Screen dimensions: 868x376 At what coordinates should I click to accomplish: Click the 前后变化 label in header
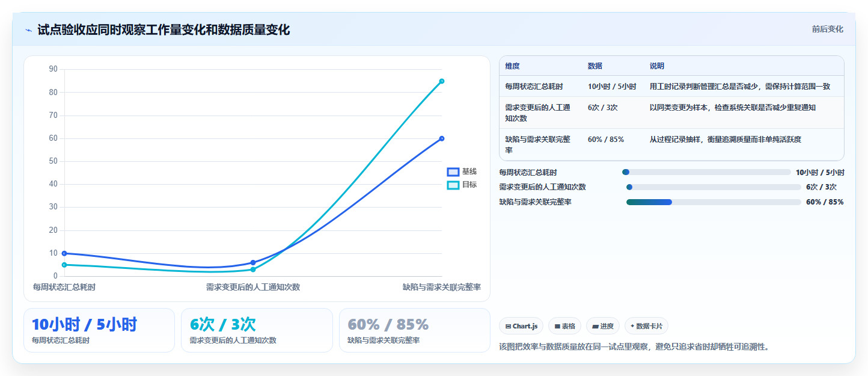(827, 29)
